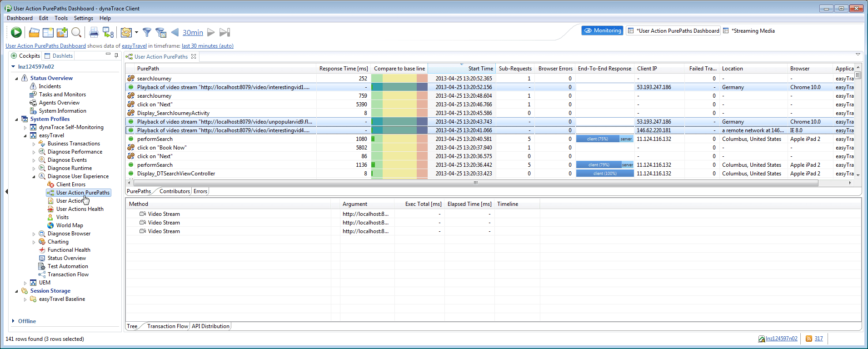
Task: Collapse the lnz124597n02 server node
Action: 13,67
